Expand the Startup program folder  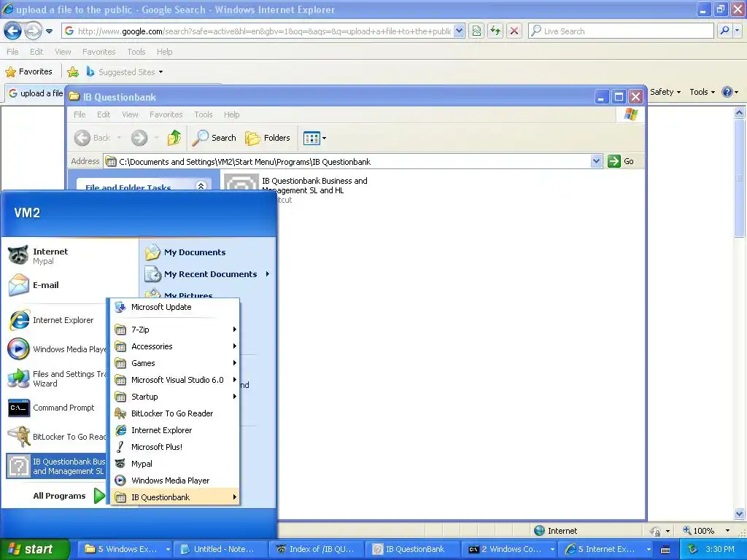175,397
